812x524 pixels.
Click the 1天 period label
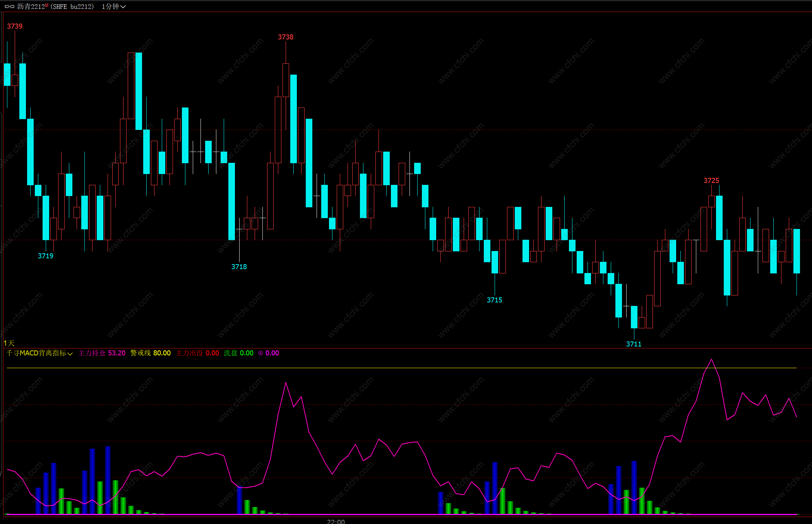coord(9,343)
